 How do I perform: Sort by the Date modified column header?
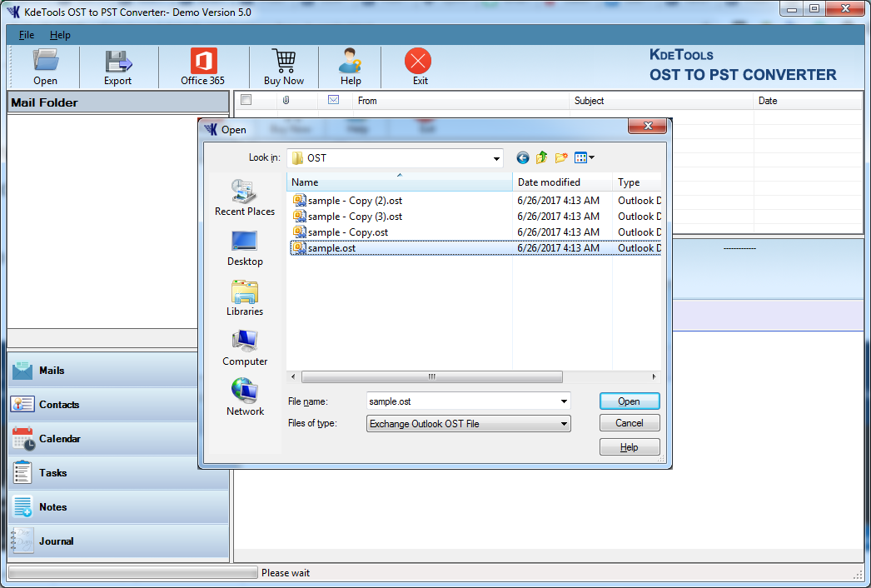point(562,182)
